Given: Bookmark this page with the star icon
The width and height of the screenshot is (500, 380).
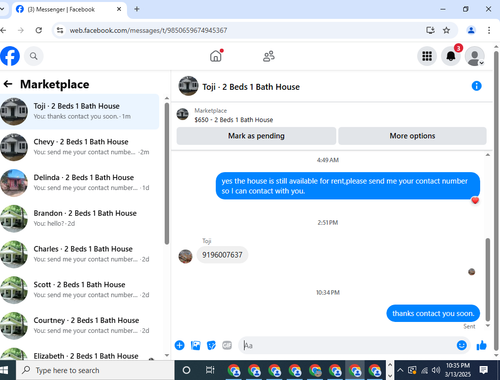Looking at the screenshot, I should (446, 30).
